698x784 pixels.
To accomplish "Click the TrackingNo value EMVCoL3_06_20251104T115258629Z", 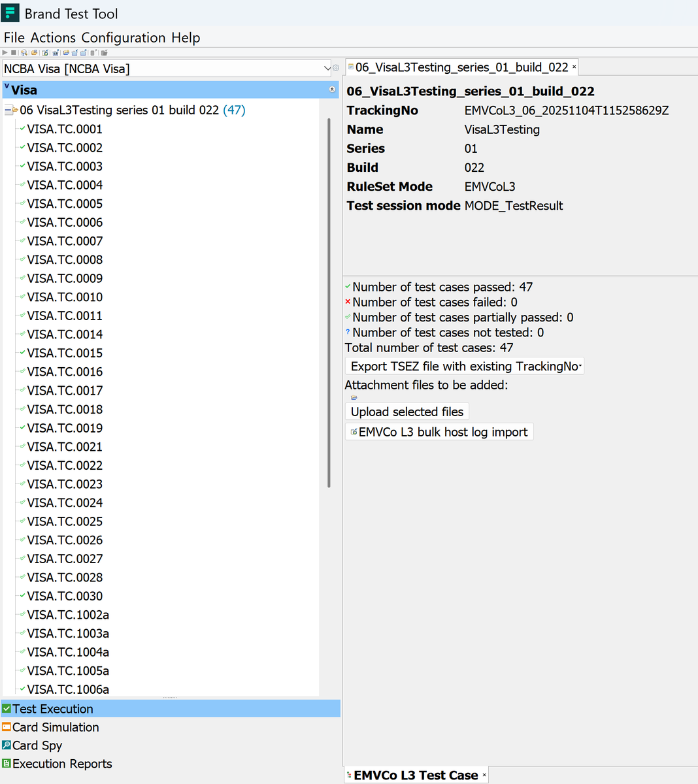I will (567, 110).
